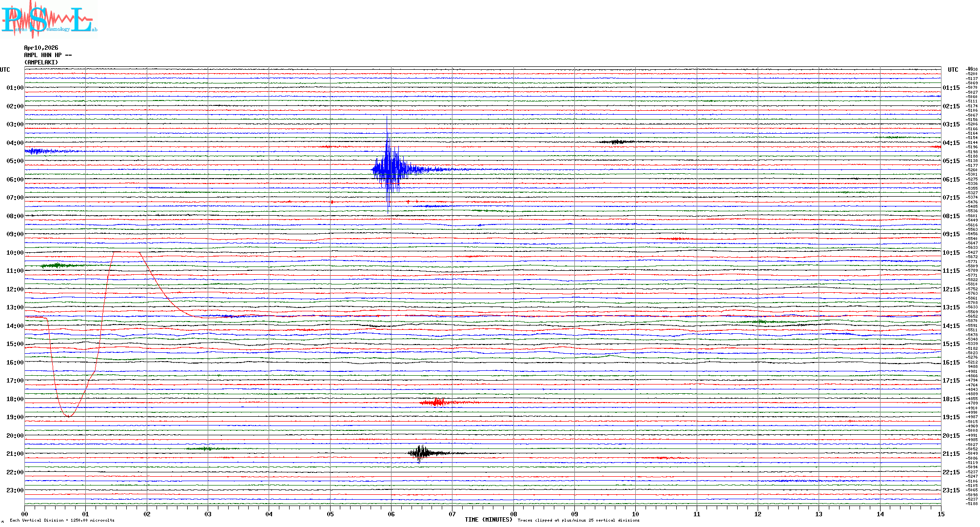980x527 pixels.
Task: Click the (AMPELAKI) station name text
Action: click(x=41, y=62)
